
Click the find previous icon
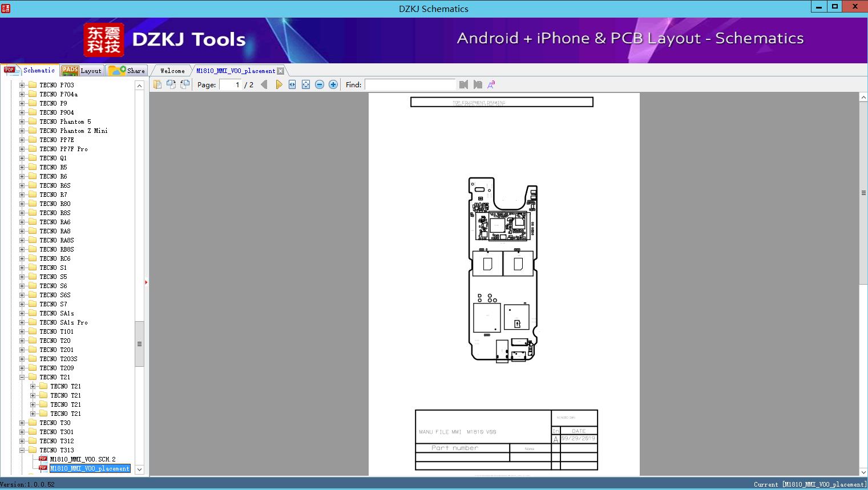(x=463, y=84)
